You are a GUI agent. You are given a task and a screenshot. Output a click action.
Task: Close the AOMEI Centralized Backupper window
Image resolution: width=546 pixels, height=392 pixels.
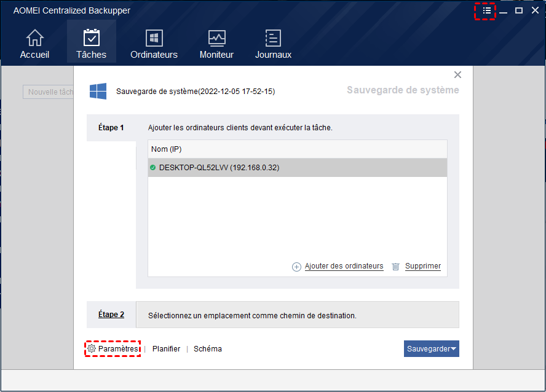[535, 10]
